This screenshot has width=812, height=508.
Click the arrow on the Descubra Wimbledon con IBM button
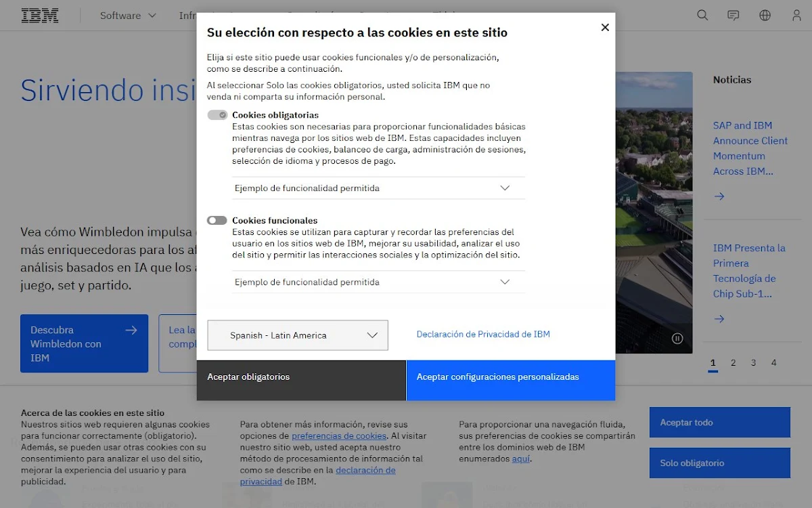(x=131, y=330)
